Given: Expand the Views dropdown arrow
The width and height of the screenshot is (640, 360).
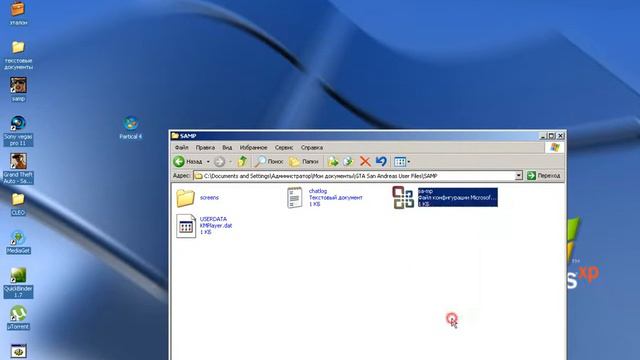Looking at the screenshot, I should [x=409, y=162].
